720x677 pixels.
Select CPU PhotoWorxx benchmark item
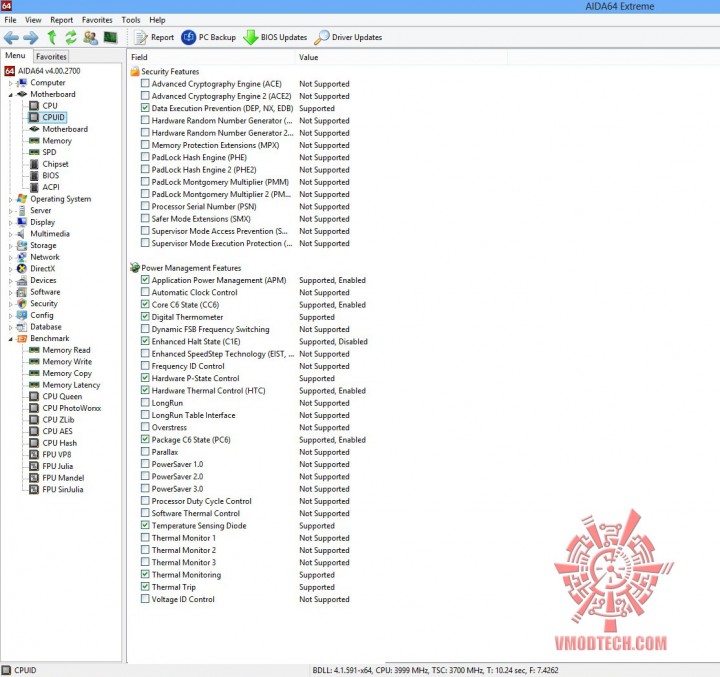(x=72, y=408)
